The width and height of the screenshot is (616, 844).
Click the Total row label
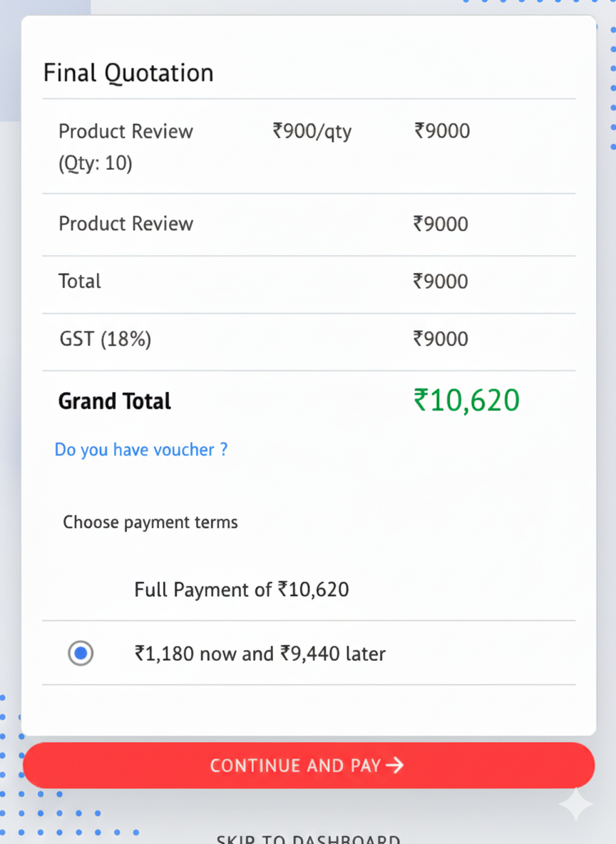(x=80, y=281)
